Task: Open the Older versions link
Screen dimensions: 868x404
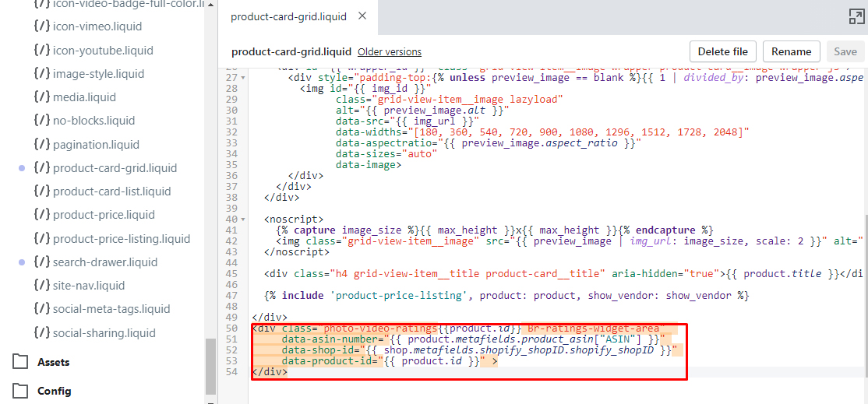Action: point(390,52)
